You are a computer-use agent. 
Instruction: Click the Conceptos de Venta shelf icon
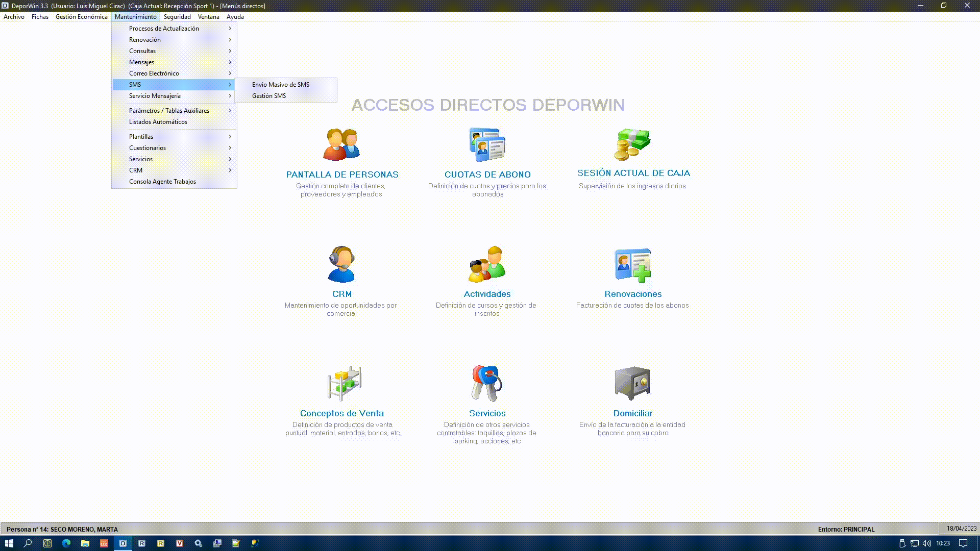(345, 384)
